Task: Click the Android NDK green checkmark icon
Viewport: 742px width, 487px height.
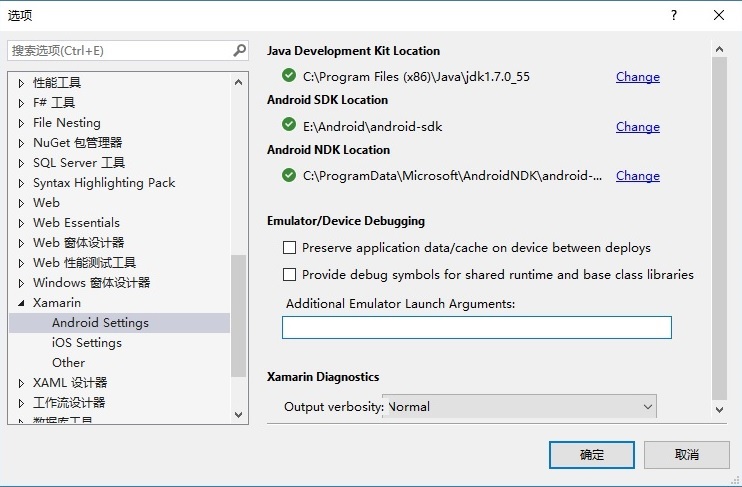Action: click(289, 175)
